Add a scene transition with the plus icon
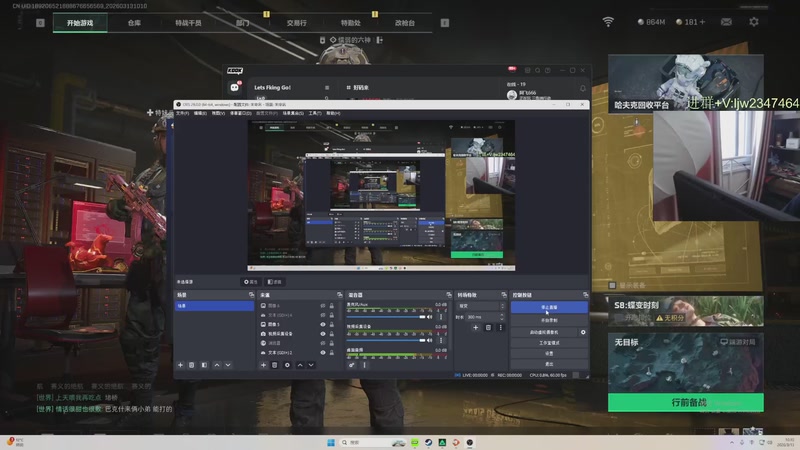The height and width of the screenshot is (450, 800). coord(476,328)
